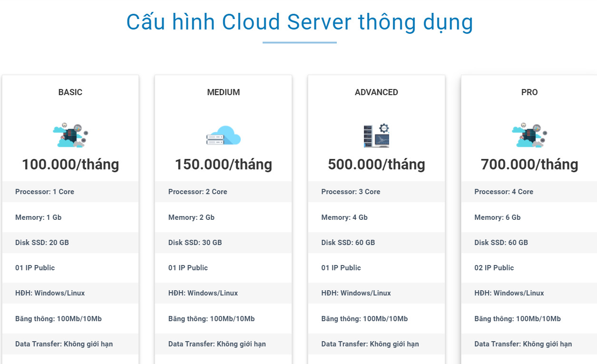Click the PRO plan server cloud icon
Image resolution: width=597 pixels, height=364 pixels.
coord(529,135)
